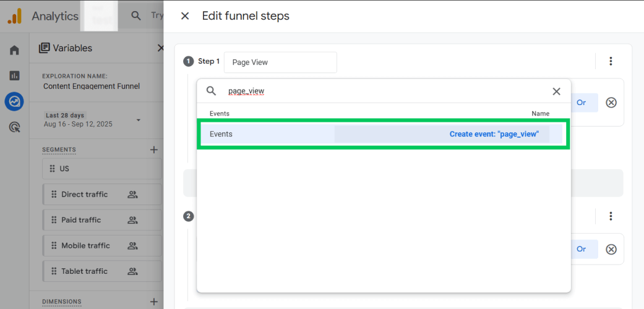The width and height of the screenshot is (644, 309).
Task: Click the Direct traffic users icon
Action: (x=132, y=195)
